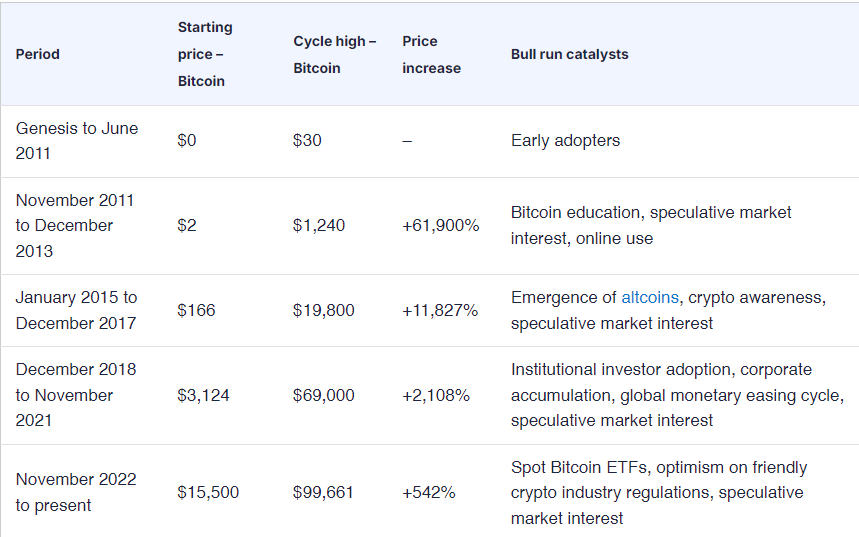Select the Starting price – Bitcoin header
Image resolution: width=859 pixels, height=537 pixels.
[x=205, y=54]
